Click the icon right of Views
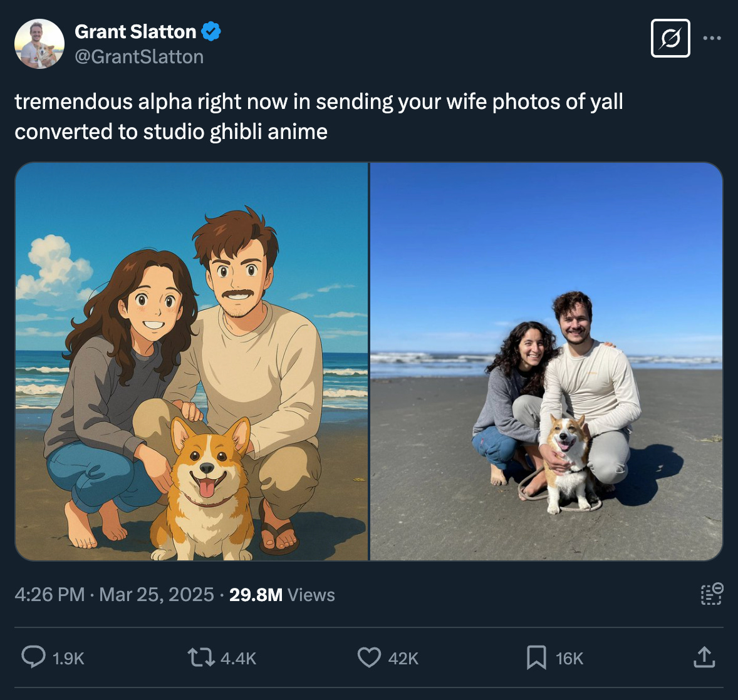 tap(712, 594)
